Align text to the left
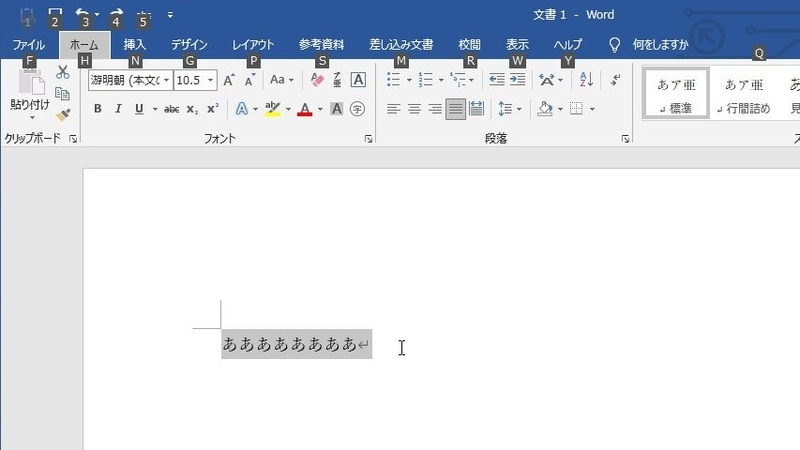Viewport: 800px width, 450px height. click(393, 109)
